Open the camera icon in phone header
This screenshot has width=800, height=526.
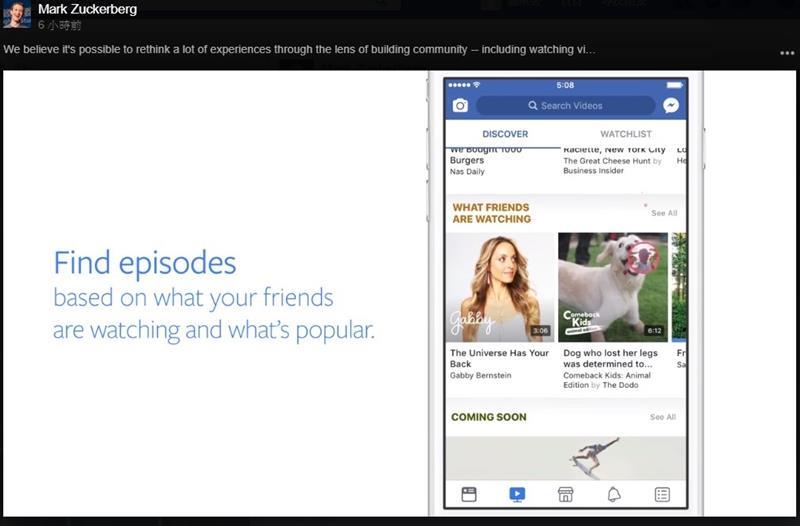coord(460,106)
